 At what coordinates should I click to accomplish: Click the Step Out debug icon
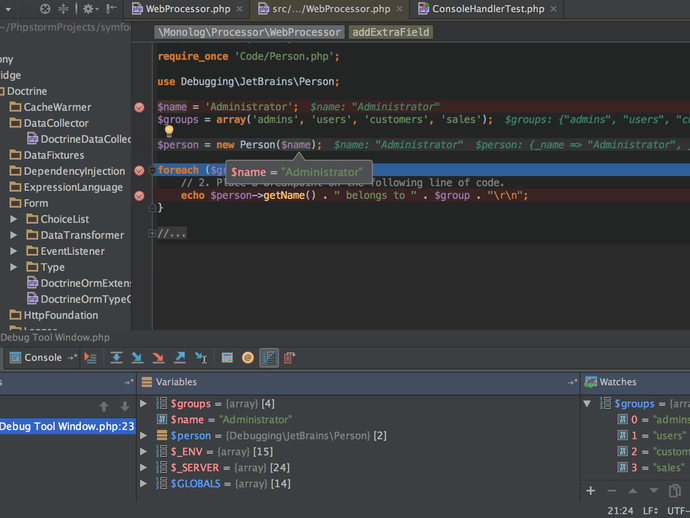[x=180, y=357]
